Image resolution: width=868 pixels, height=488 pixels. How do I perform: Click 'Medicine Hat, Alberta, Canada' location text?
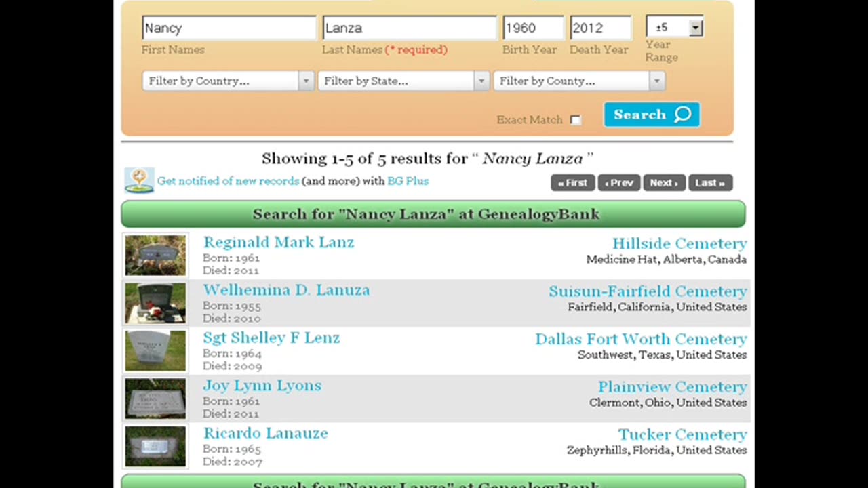click(x=667, y=260)
